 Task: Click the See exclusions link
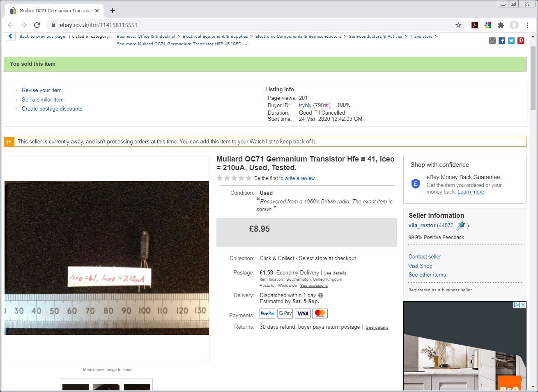314,286
